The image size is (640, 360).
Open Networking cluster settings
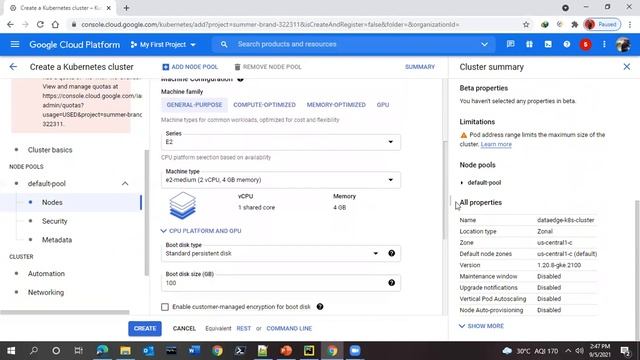coord(46,292)
